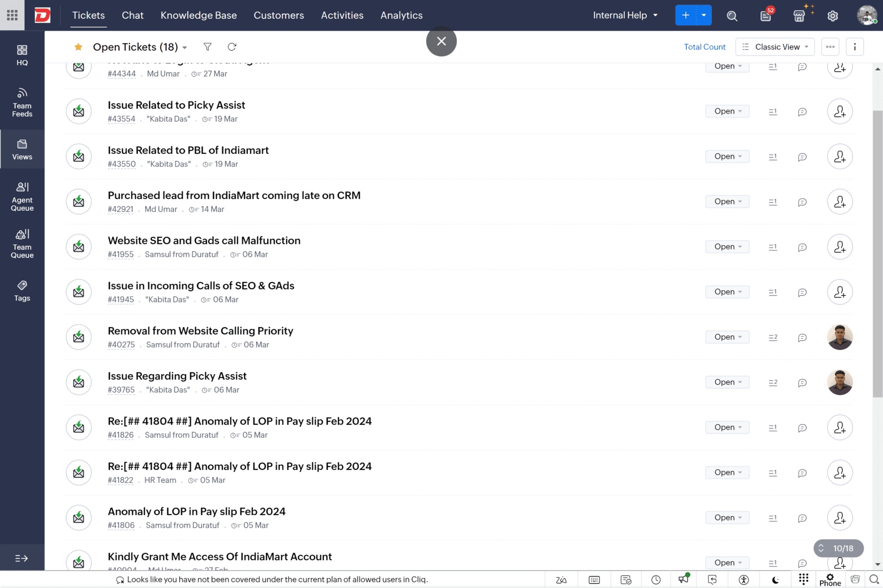Open the Analytics tab
Screen dimensions: 883x588
(401, 15)
